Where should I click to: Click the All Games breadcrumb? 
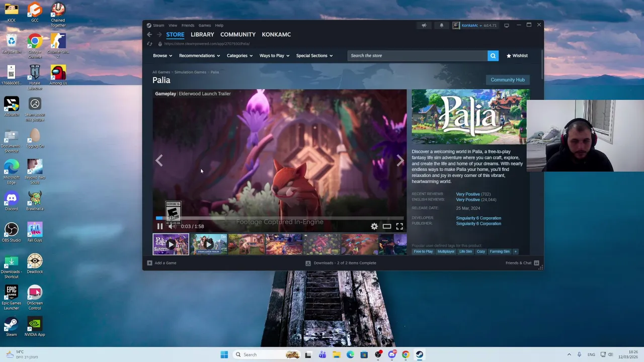click(x=161, y=72)
